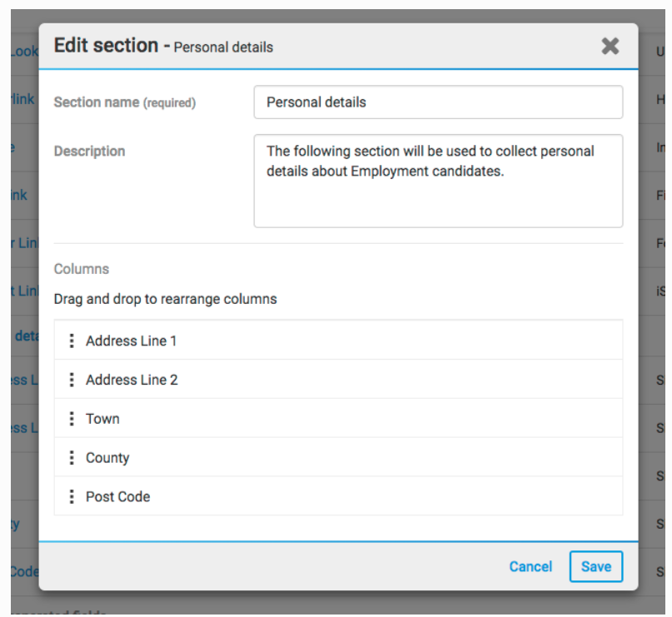Select the Town column label
Viewport: 672px width, 617px height.
102,419
